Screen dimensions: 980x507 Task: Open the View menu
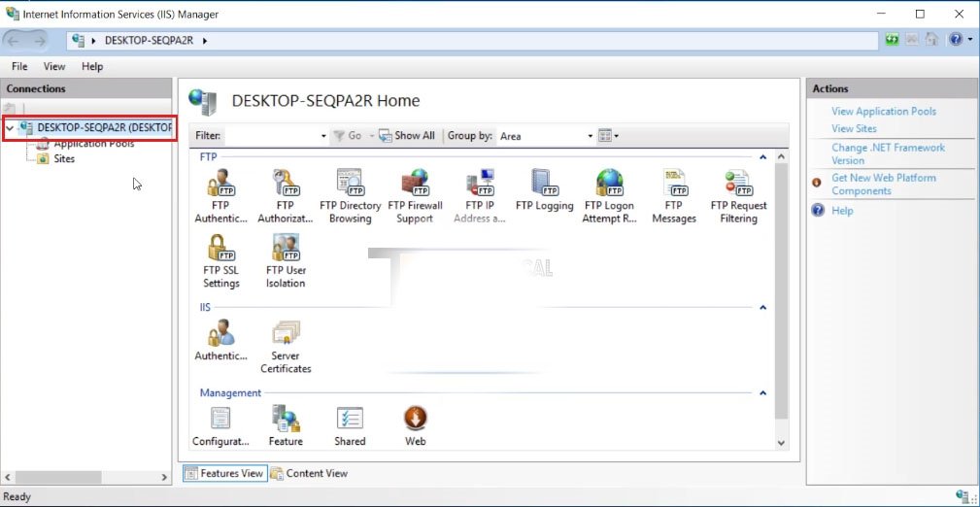(54, 66)
